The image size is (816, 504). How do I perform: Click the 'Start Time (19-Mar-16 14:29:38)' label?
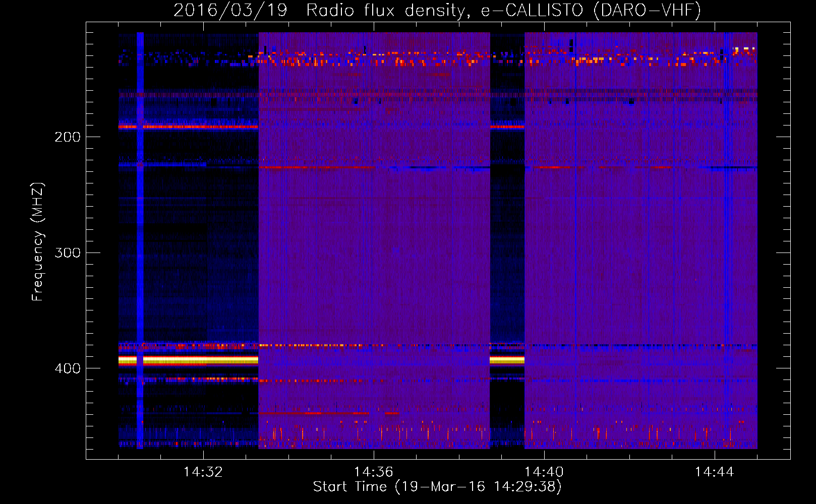[x=437, y=487]
